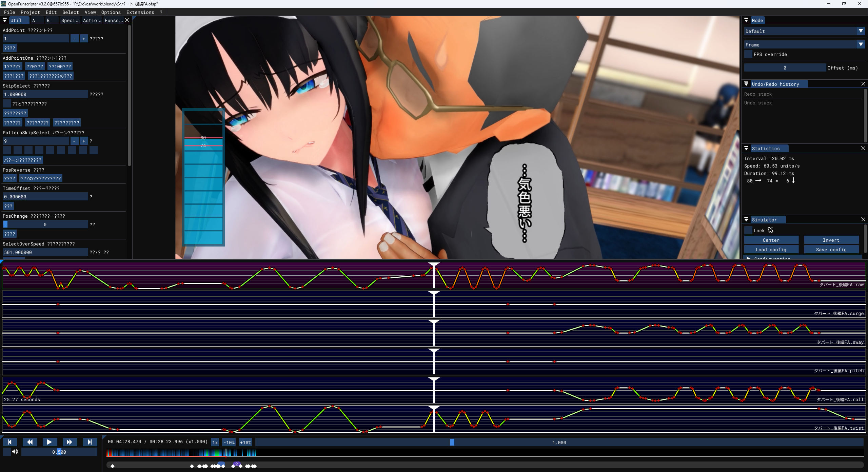This screenshot has width=868, height=472.
Task: Tick the second PatternSkipSelect pattern box
Action: pos(18,150)
